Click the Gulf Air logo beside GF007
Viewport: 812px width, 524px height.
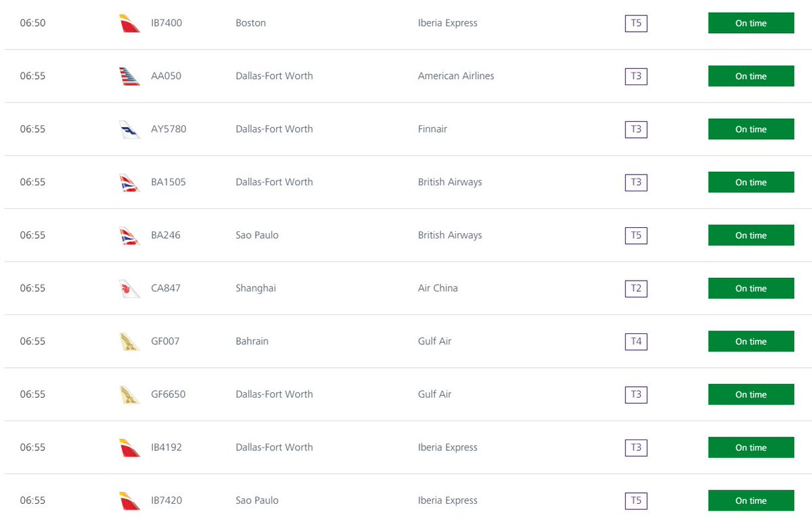tap(129, 341)
